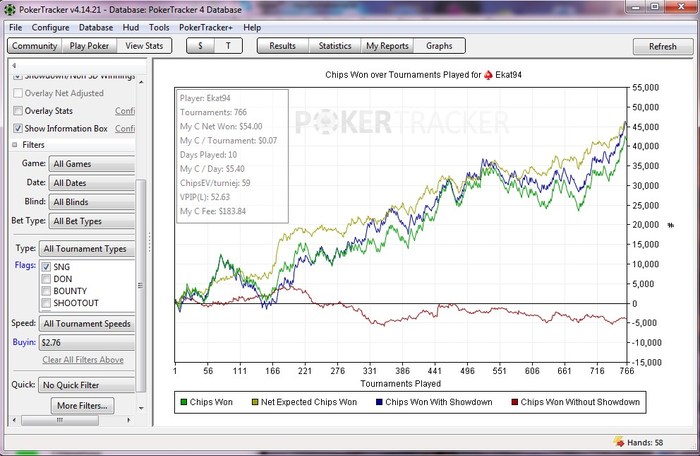Select the Graphs tab
This screenshot has width=700, height=456.
coord(439,46)
